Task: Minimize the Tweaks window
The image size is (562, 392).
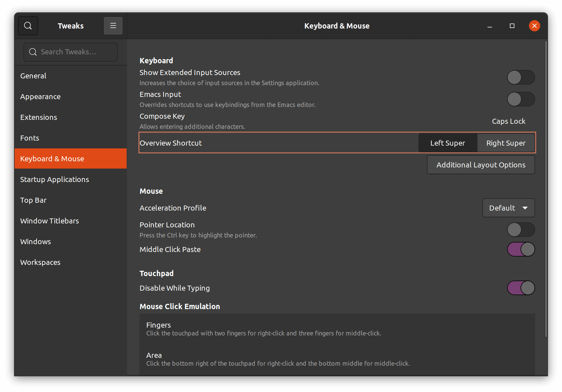Action: click(489, 26)
